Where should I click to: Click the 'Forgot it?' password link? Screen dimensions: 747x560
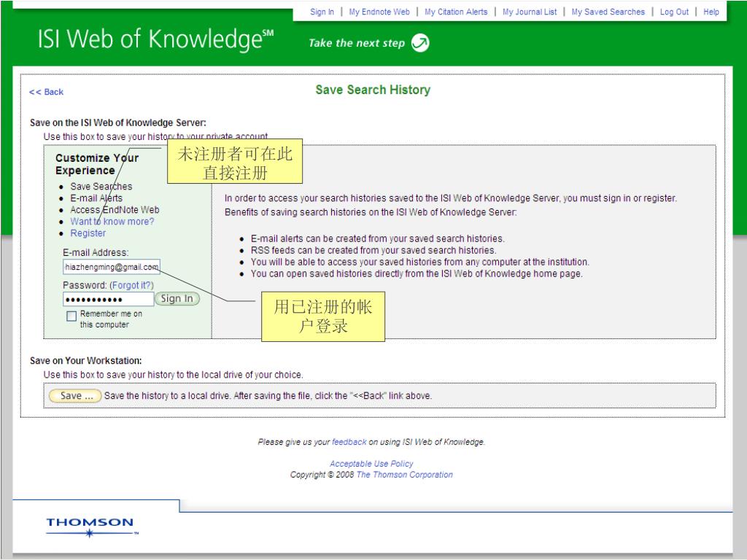(x=131, y=285)
